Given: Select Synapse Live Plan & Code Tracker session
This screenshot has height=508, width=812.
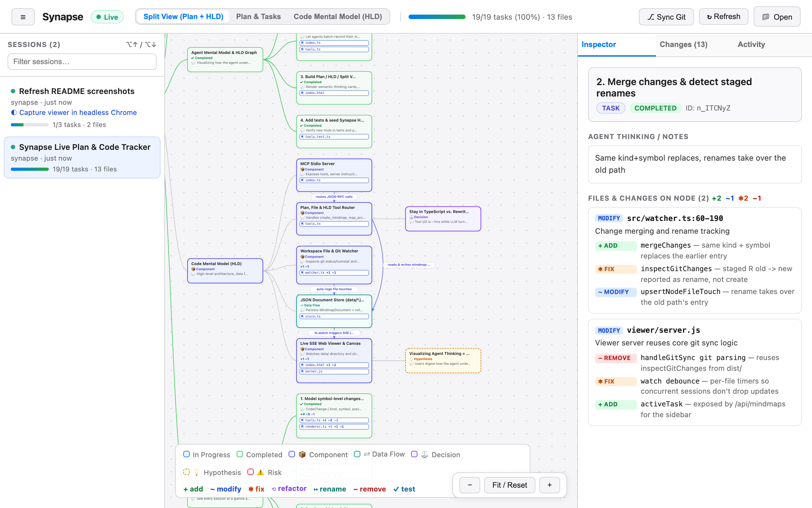Looking at the screenshot, I should click(82, 157).
